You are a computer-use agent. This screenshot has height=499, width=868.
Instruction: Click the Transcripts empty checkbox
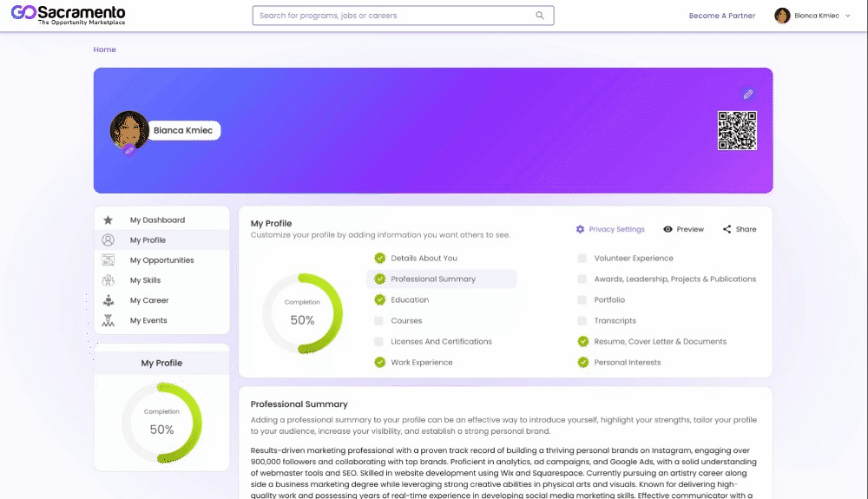coord(582,321)
